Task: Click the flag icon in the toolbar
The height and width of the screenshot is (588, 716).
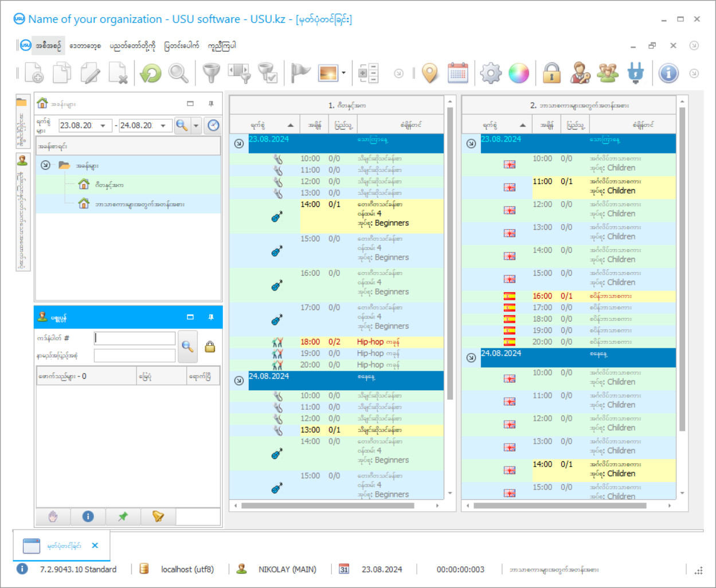Action: (x=300, y=73)
